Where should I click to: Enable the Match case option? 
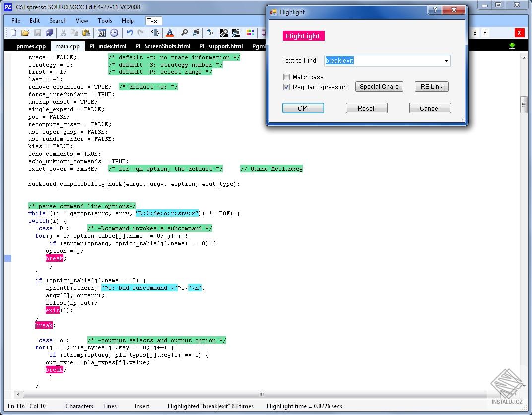[286, 77]
